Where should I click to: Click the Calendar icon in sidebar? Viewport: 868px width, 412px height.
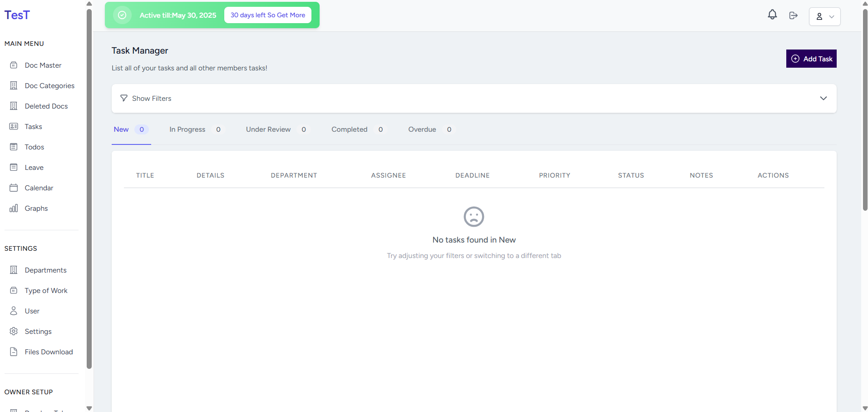14,188
